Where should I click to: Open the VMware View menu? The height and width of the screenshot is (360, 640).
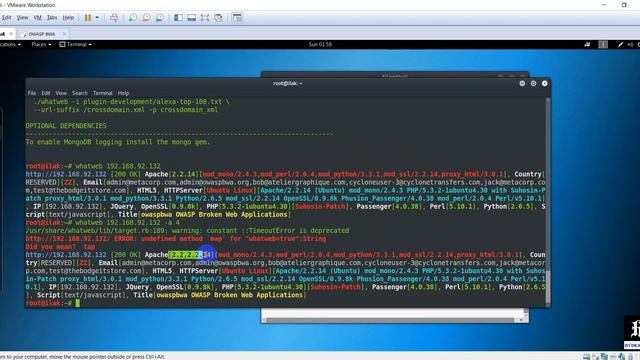click(22, 18)
